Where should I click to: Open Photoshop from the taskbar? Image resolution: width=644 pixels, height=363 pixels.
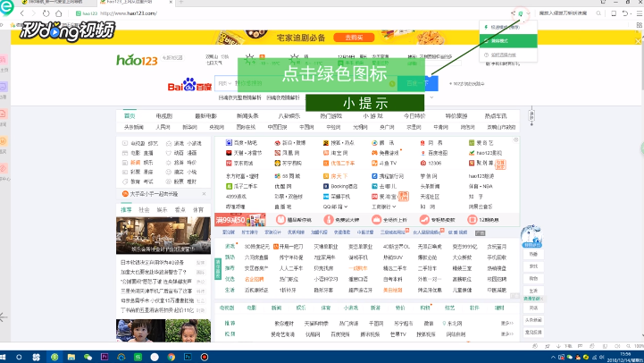188,357
